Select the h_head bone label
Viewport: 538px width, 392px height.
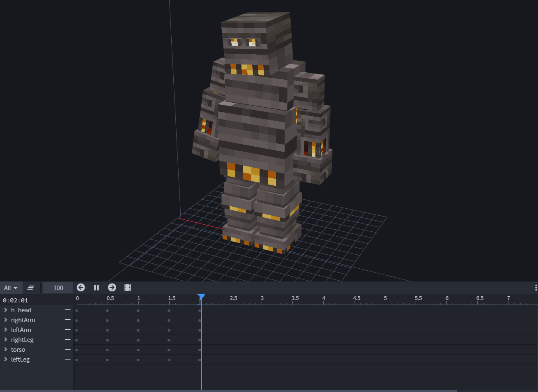coord(21,310)
